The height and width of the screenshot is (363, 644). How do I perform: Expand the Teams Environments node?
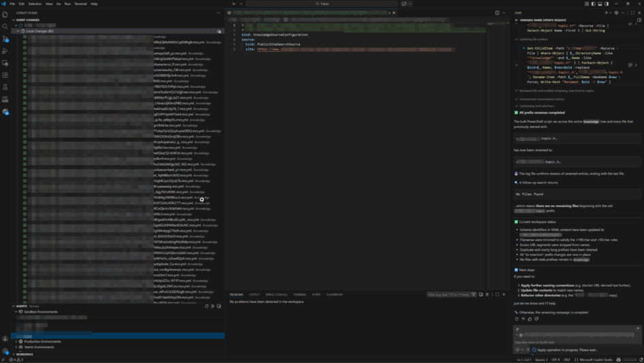[x=16, y=347]
